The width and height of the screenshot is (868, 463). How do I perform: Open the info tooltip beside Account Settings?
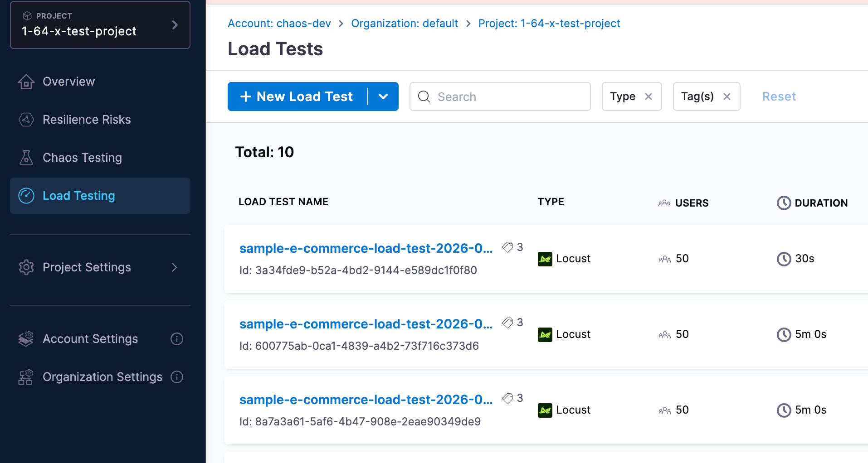click(x=177, y=339)
